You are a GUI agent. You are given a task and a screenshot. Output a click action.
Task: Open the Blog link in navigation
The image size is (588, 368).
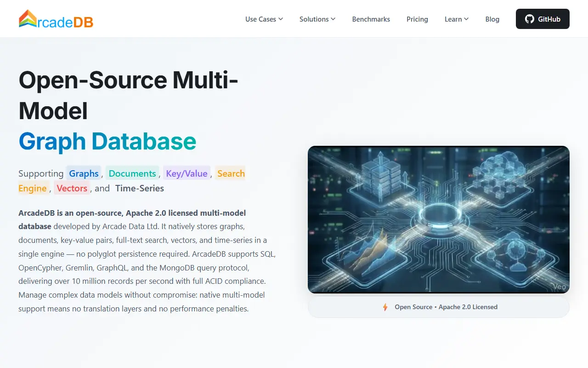[x=492, y=19]
